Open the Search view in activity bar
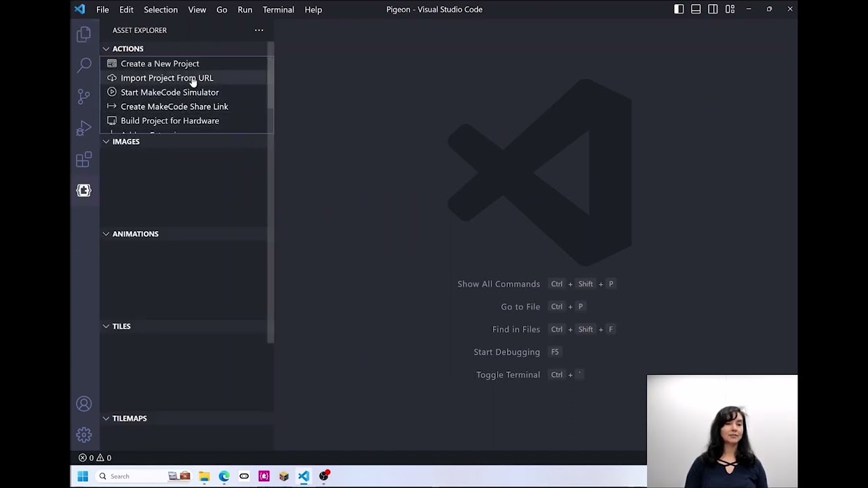868x488 pixels. pyautogui.click(x=84, y=65)
